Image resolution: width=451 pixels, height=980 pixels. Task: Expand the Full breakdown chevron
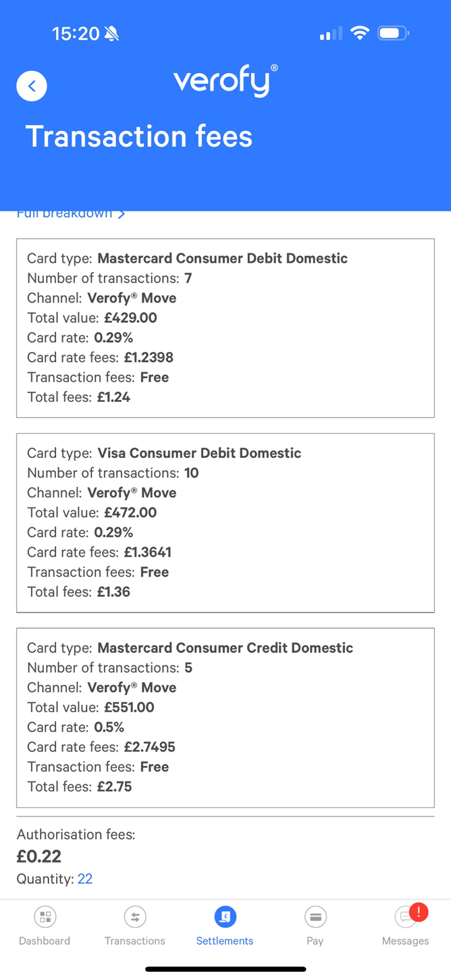(x=122, y=214)
